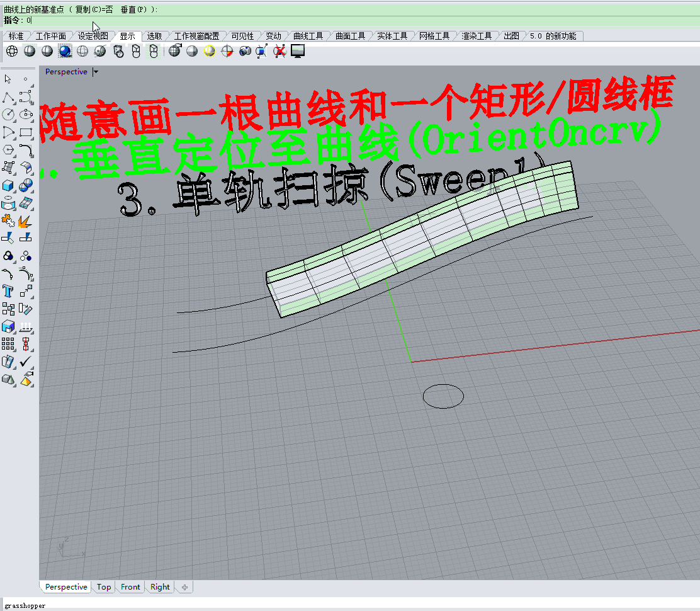Screen dimensions: 700x611
Task: Click the Boolean union spheres icon
Action: pos(8,256)
